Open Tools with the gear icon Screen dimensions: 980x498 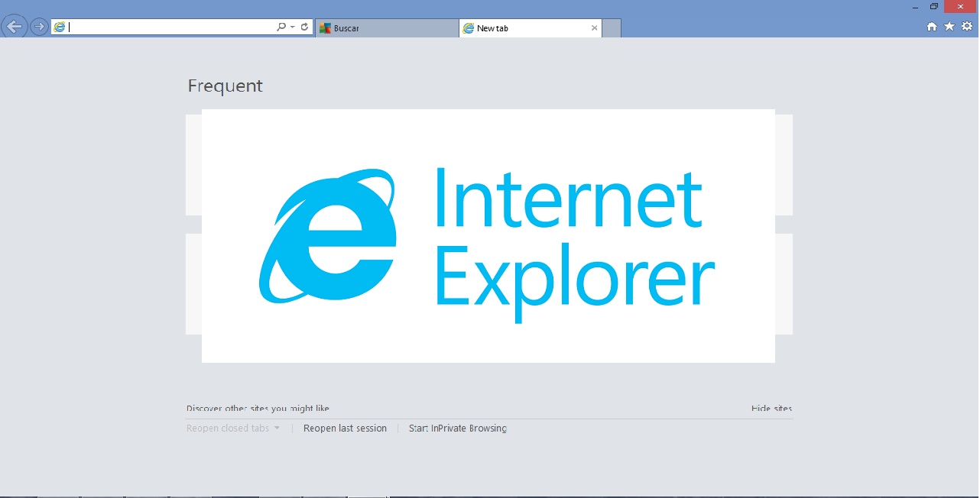[x=967, y=27]
